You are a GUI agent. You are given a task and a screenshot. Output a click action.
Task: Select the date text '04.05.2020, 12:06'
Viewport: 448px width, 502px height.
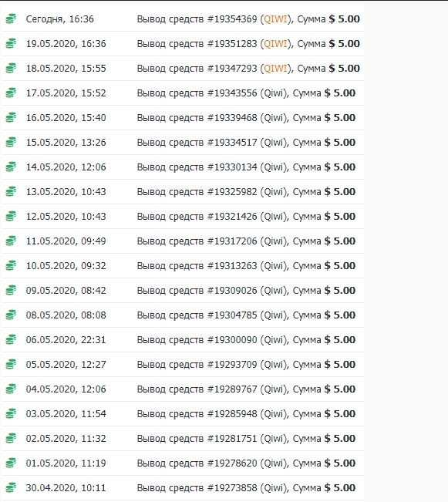(66, 389)
